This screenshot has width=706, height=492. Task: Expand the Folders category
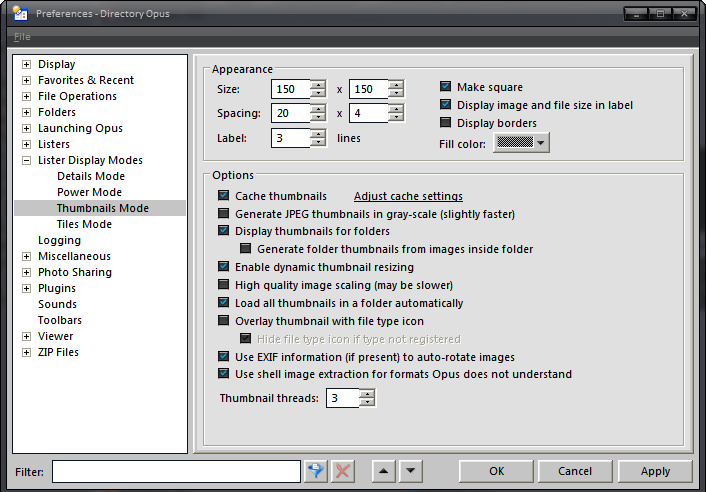click(x=27, y=113)
